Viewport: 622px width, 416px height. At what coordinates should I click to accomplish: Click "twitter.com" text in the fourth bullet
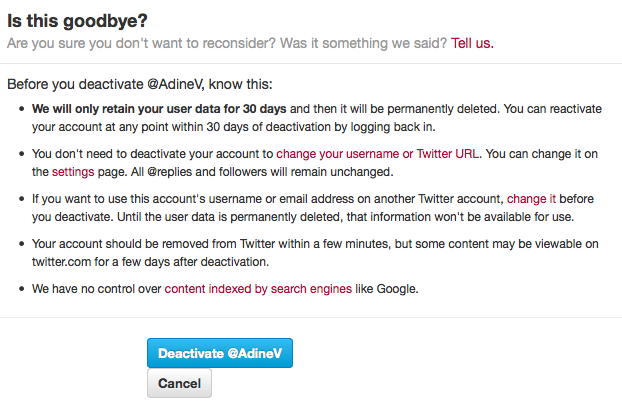[x=66, y=261]
